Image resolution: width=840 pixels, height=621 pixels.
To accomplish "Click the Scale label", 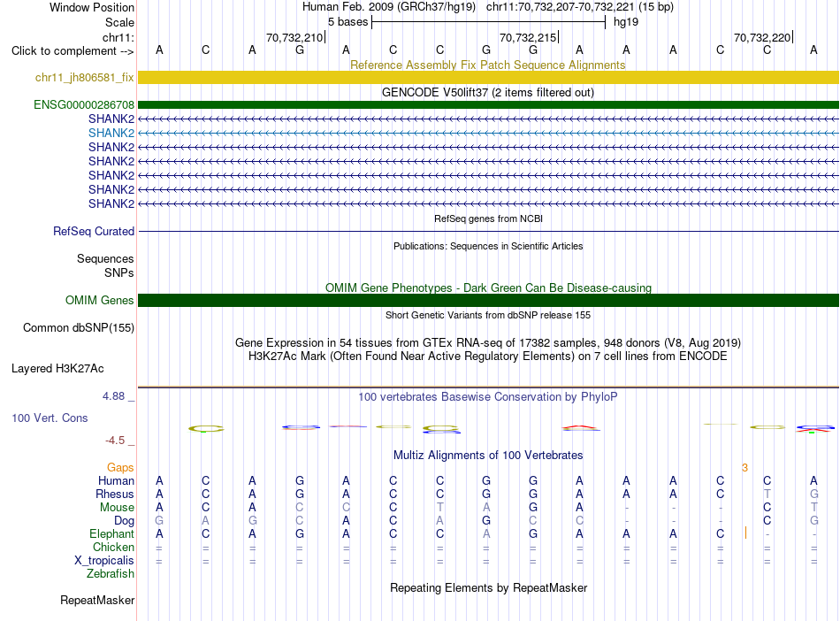I will pyautogui.click(x=119, y=22).
